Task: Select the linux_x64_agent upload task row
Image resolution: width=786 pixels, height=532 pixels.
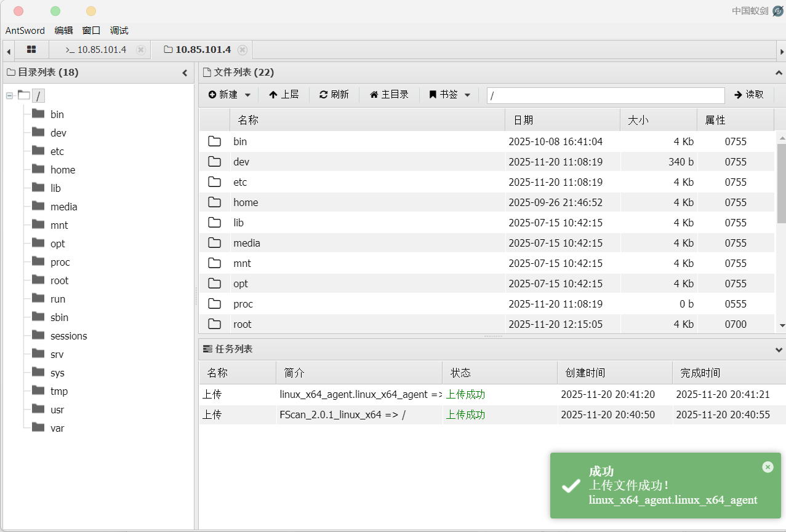Action: point(492,395)
